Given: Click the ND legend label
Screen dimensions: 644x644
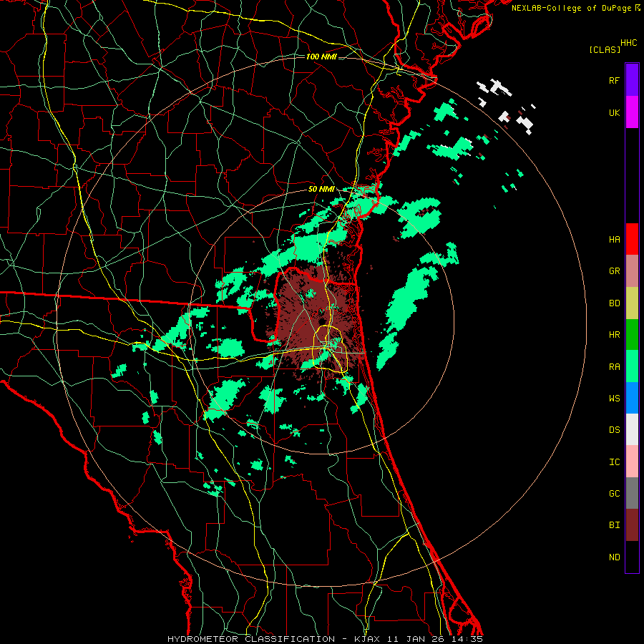Looking at the screenshot, I should [615, 557].
